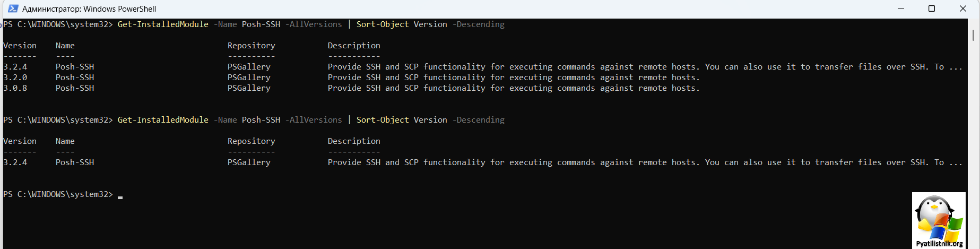The height and width of the screenshot is (249, 980).
Task: Click PSGallery in the 3.0.8 row
Action: (249, 88)
